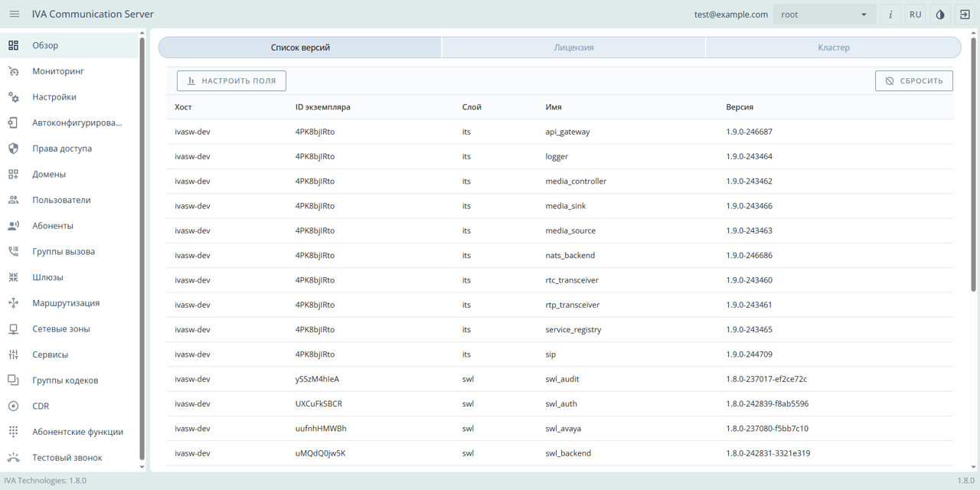Toggle the dark/light contrast theme
This screenshot has height=490, width=980.
(940, 15)
